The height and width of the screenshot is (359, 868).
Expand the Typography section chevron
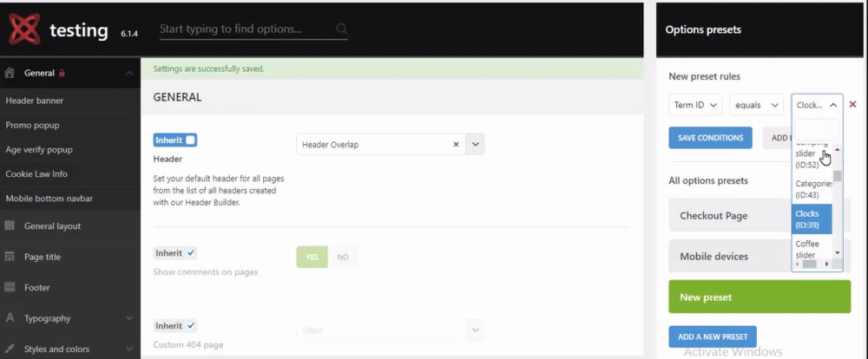pos(129,318)
